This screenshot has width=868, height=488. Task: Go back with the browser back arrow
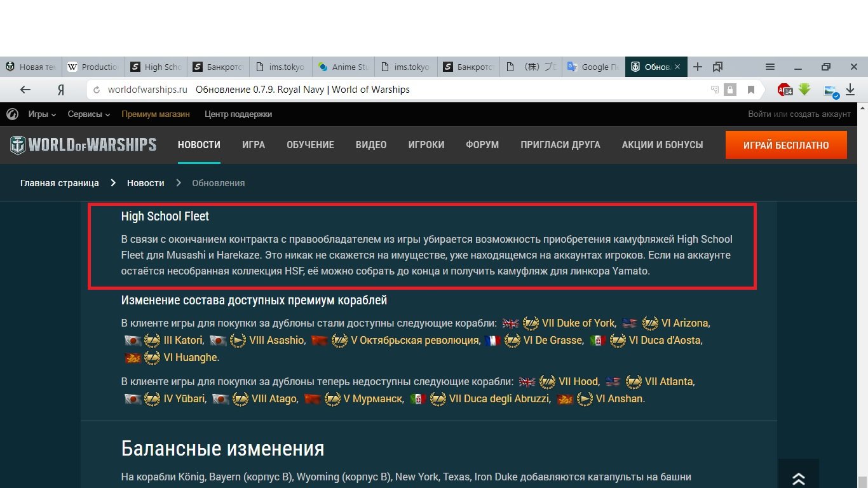(x=25, y=90)
